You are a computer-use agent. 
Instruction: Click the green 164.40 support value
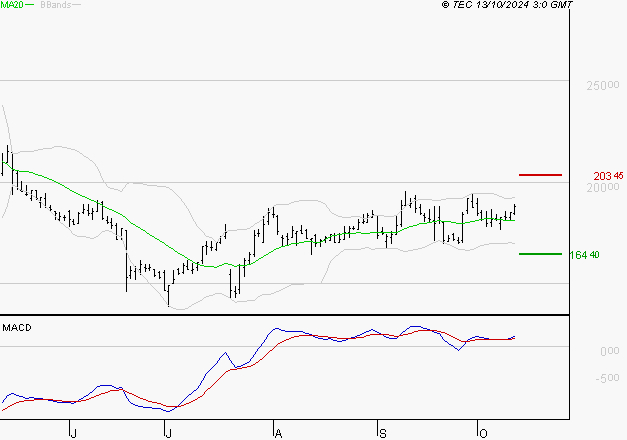(584, 255)
